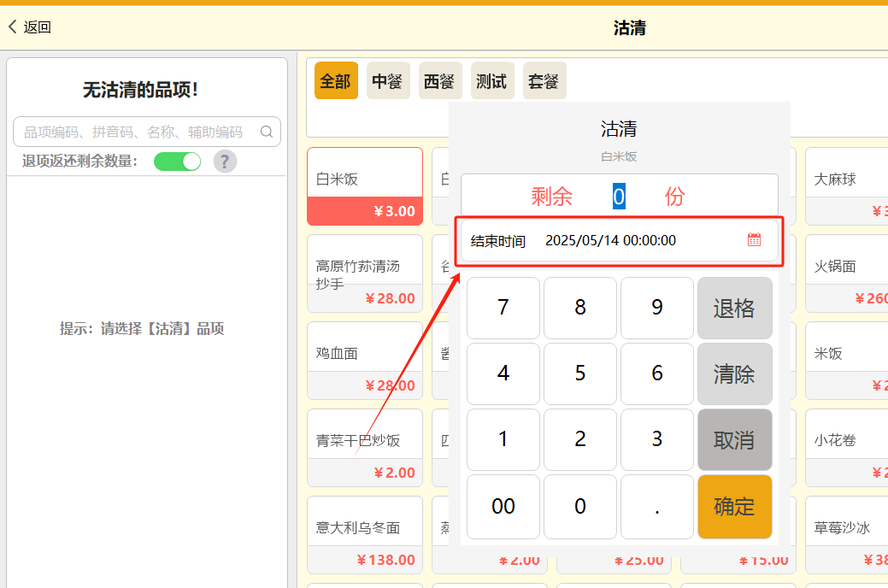This screenshot has height=588, width=888.
Task: Tap keypad digit 2
Action: tap(580, 439)
